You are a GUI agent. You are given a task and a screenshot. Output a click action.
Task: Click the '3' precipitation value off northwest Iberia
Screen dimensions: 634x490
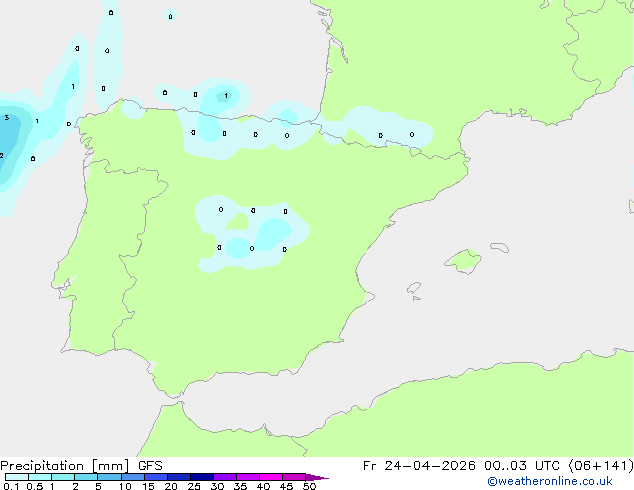point(6,118)
